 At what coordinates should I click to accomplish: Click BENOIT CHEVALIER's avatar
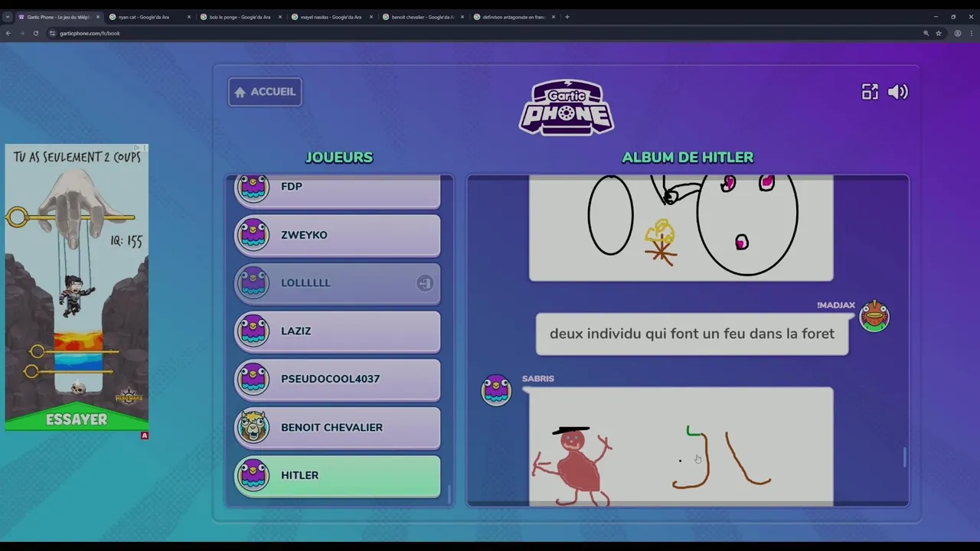point(253,427)
